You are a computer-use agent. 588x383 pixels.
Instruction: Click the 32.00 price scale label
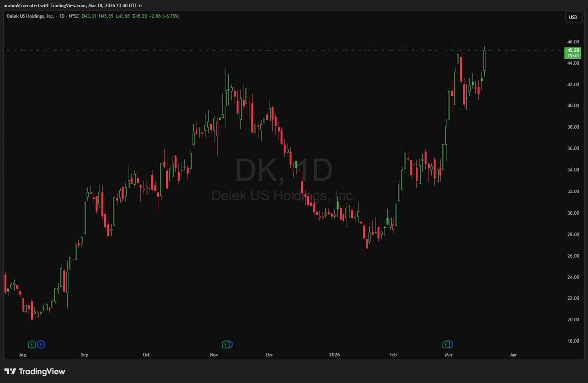click(x=573, y=191)
